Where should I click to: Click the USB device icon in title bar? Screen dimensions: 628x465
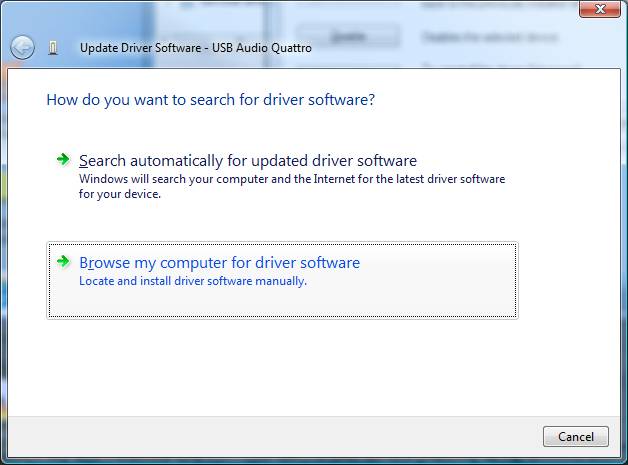(x=53, y=47)
